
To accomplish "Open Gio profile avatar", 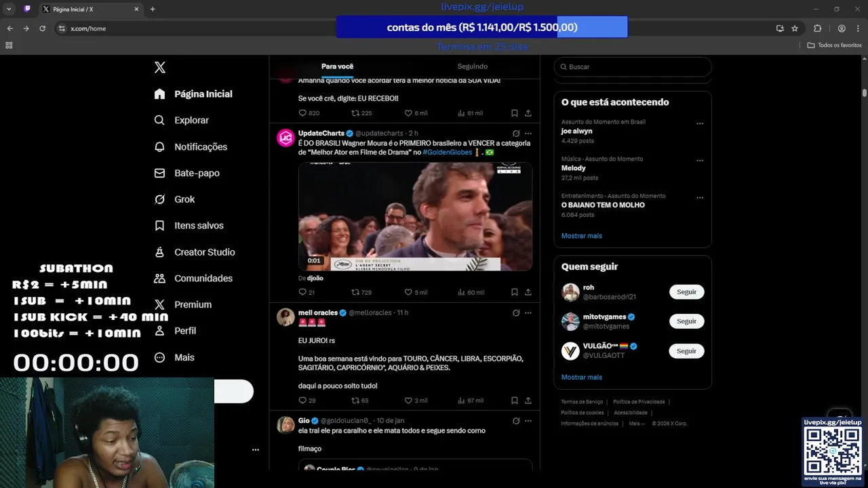I will [285, 425].
